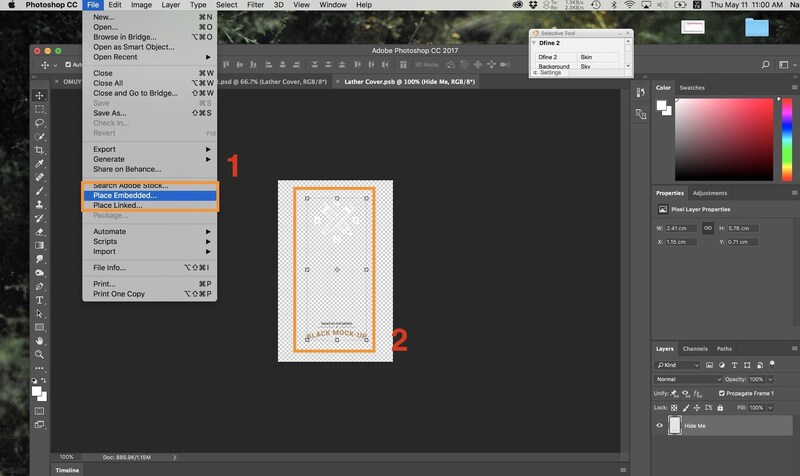Viewport: 800px width, 476px height.
Task: Open the Opacity slider dropdown arrow
Action: click(770, 379)
